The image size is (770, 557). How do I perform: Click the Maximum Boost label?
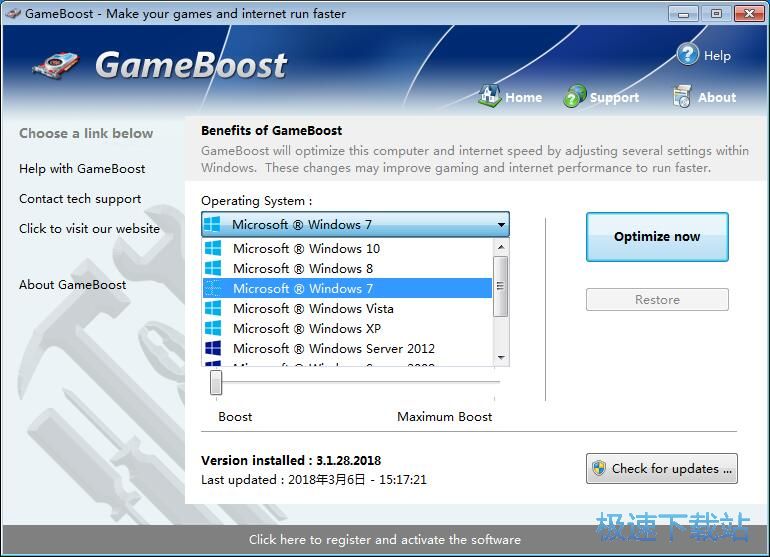pos(444,417)
